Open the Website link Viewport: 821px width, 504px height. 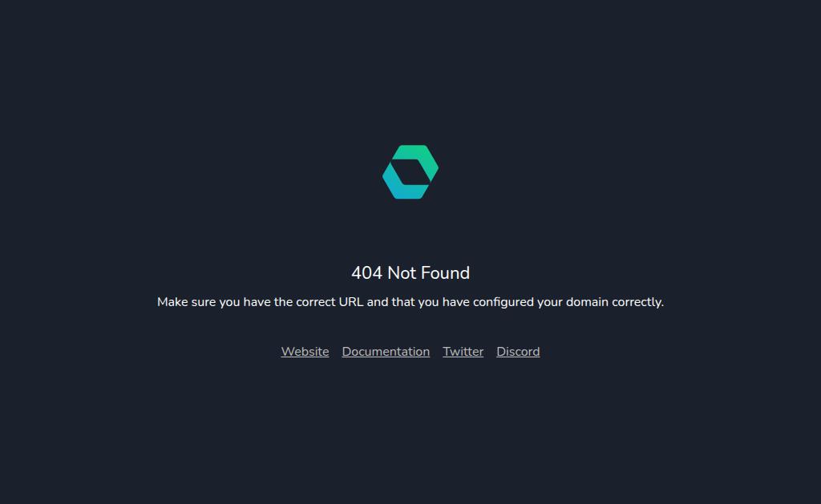point(305,352)
